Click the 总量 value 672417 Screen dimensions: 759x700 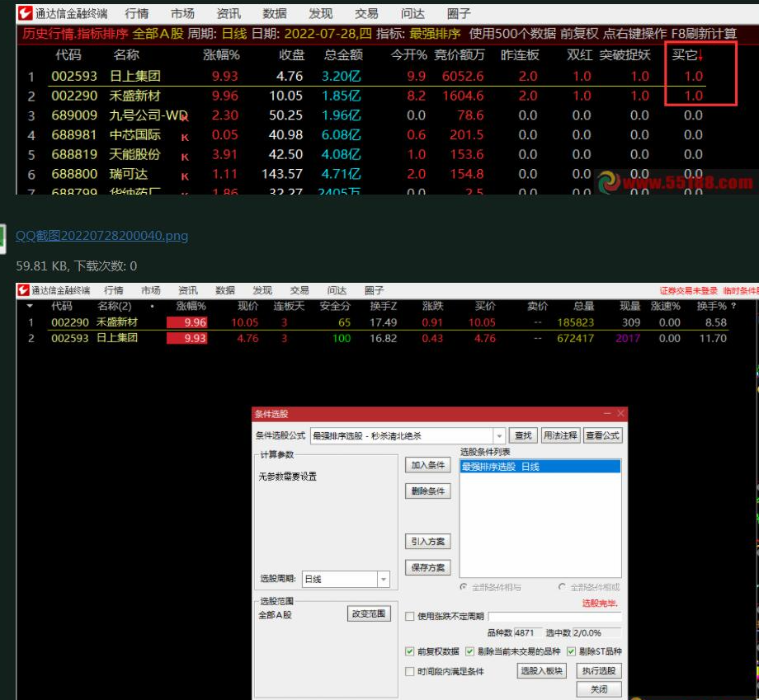(575, 338)
